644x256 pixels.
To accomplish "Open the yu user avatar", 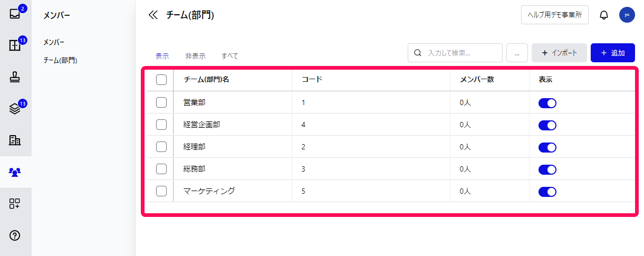I will 627,15.
